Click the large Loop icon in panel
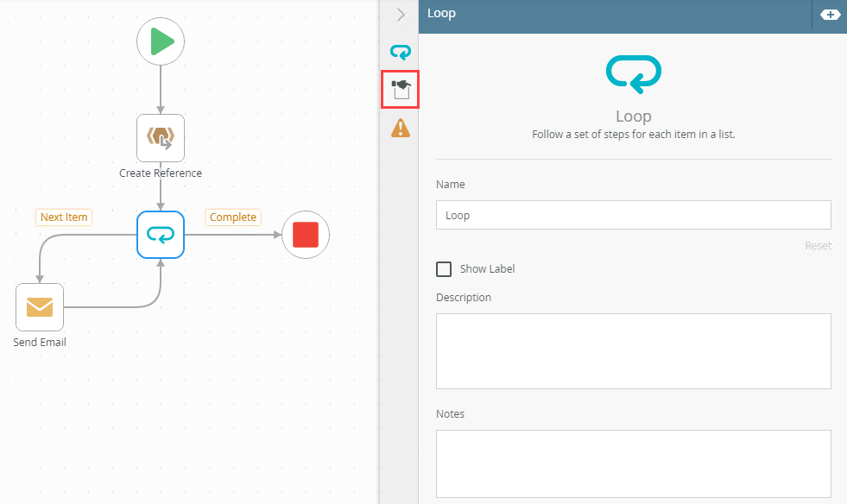The width and height of the screenshot is (847, 504). pos(634,74)
